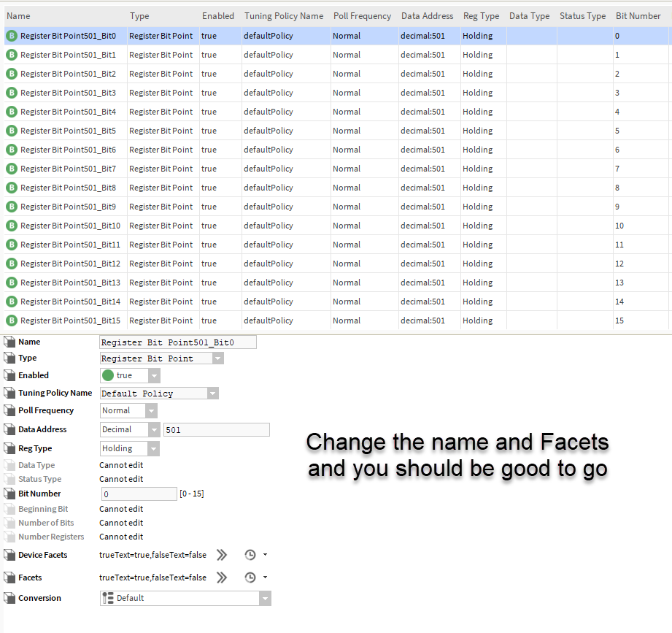Click the property icon next to Bit Number
672x633 pixels.
tap(9, 494)
